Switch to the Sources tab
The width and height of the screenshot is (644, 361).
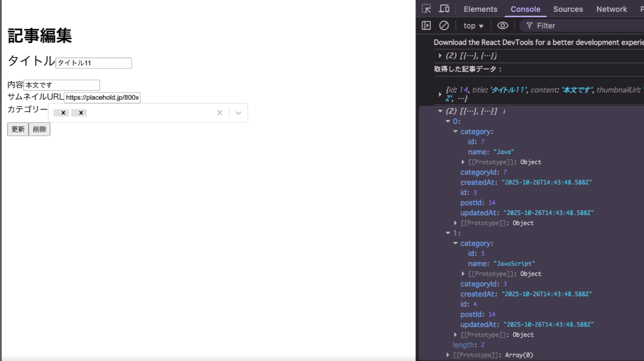coord(567,9)
